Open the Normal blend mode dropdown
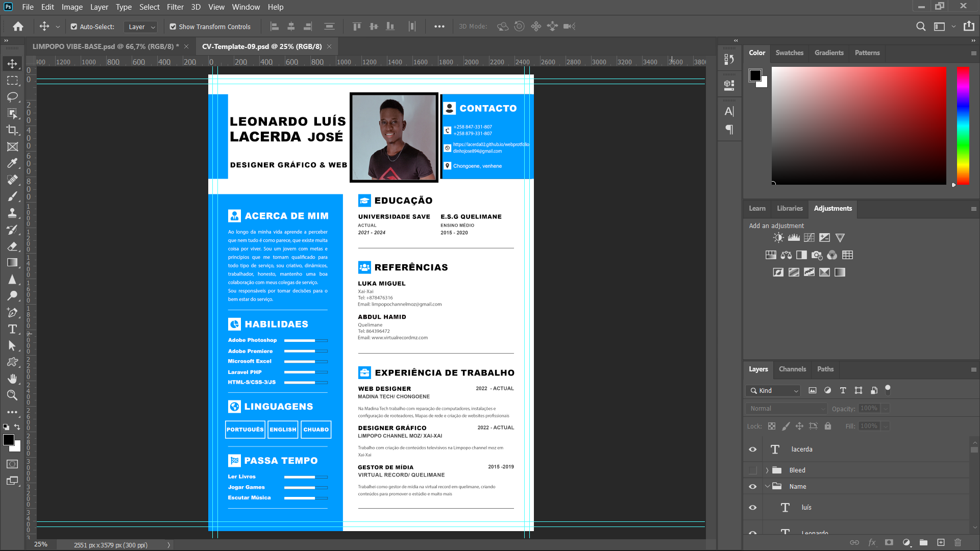This screenshot has width=980, height=551. point(786,409)
